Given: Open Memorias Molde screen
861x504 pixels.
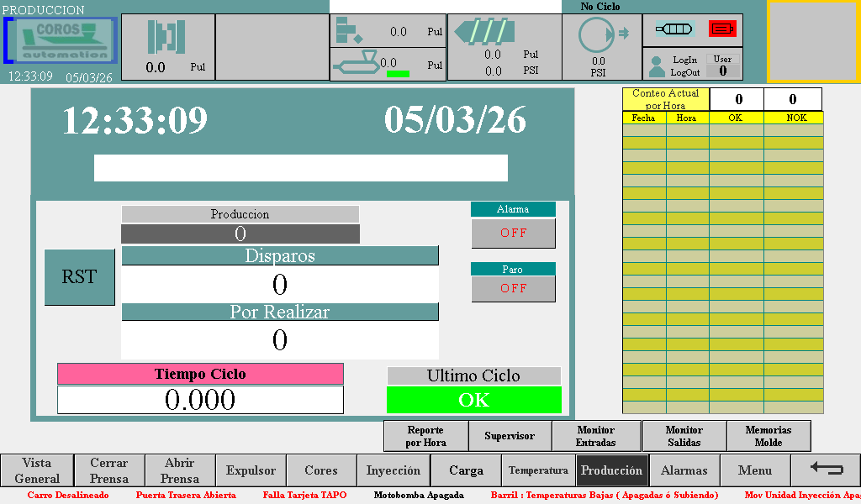Looking at the screenshot, I should pos(769,436).
